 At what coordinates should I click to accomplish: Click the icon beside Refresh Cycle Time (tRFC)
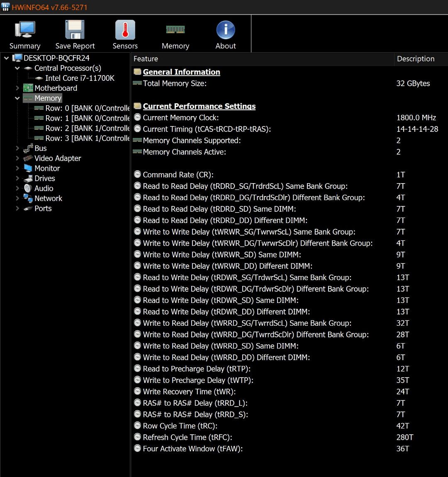tap(137, 437)
